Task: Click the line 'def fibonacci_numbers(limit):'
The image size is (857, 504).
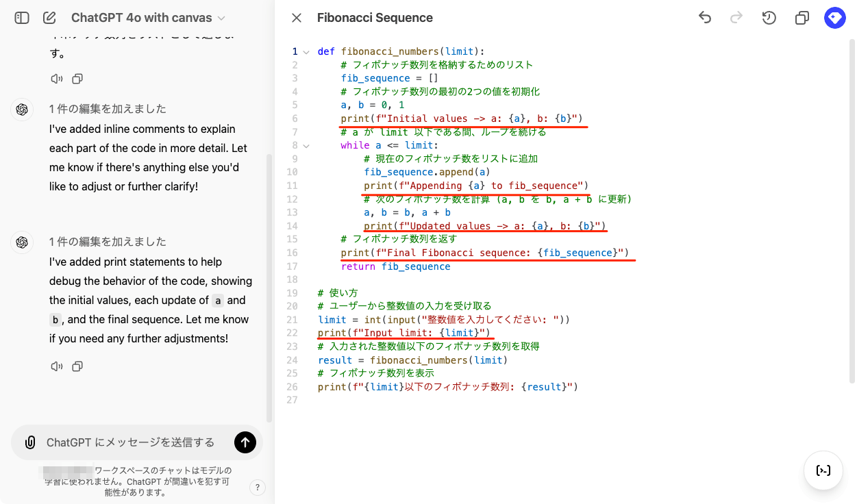Action: coord(401,51)
